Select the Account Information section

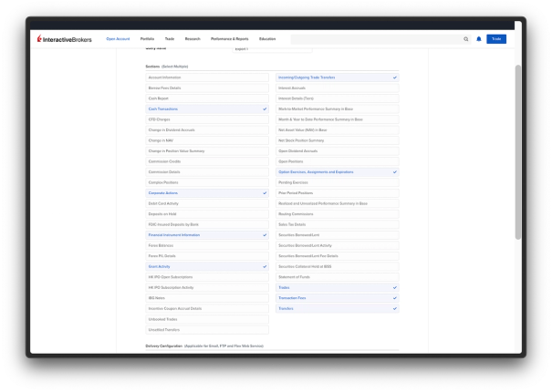[207, 77]
